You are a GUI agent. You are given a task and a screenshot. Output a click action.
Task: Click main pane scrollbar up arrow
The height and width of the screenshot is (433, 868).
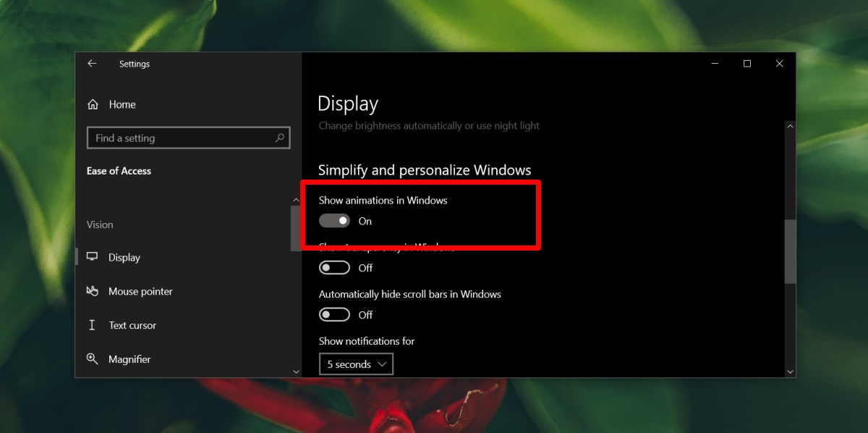coord(790,127)
